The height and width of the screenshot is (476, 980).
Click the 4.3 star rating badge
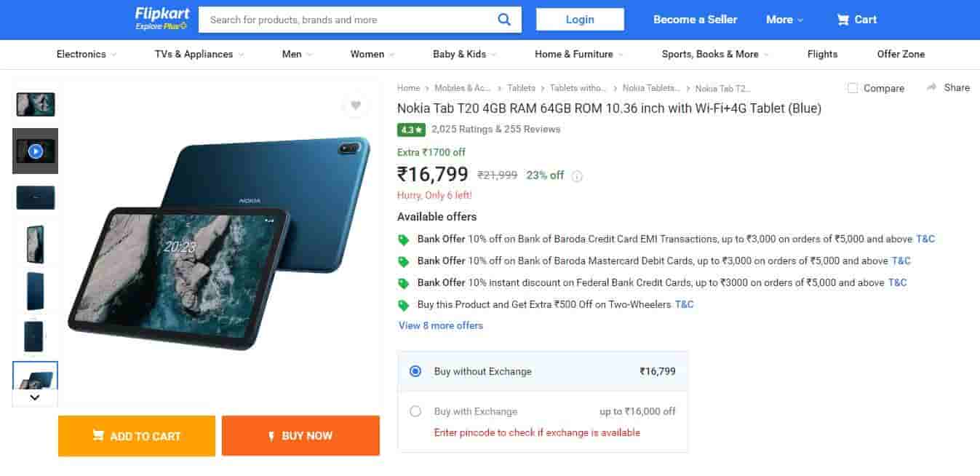(410, 129)
